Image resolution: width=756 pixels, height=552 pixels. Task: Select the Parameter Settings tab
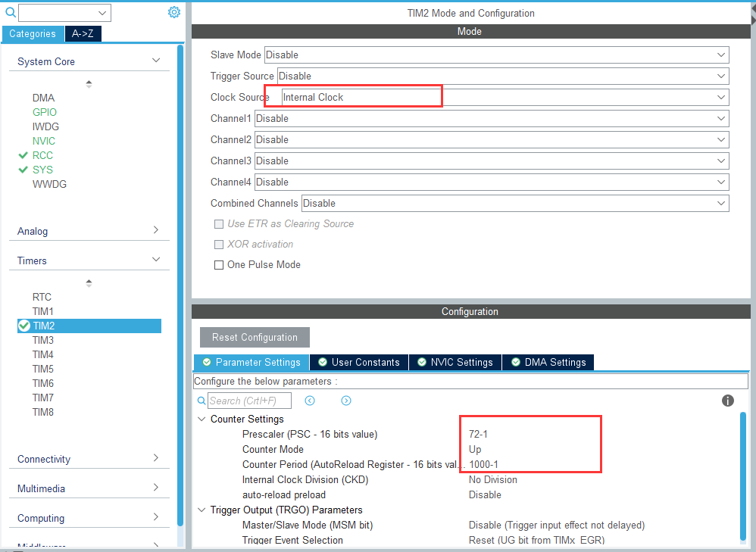251,362
